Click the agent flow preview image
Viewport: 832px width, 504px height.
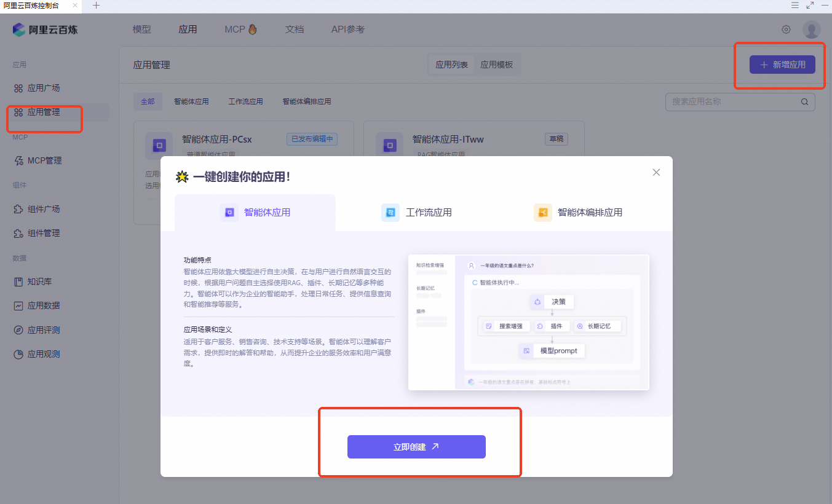pos(529,322)
